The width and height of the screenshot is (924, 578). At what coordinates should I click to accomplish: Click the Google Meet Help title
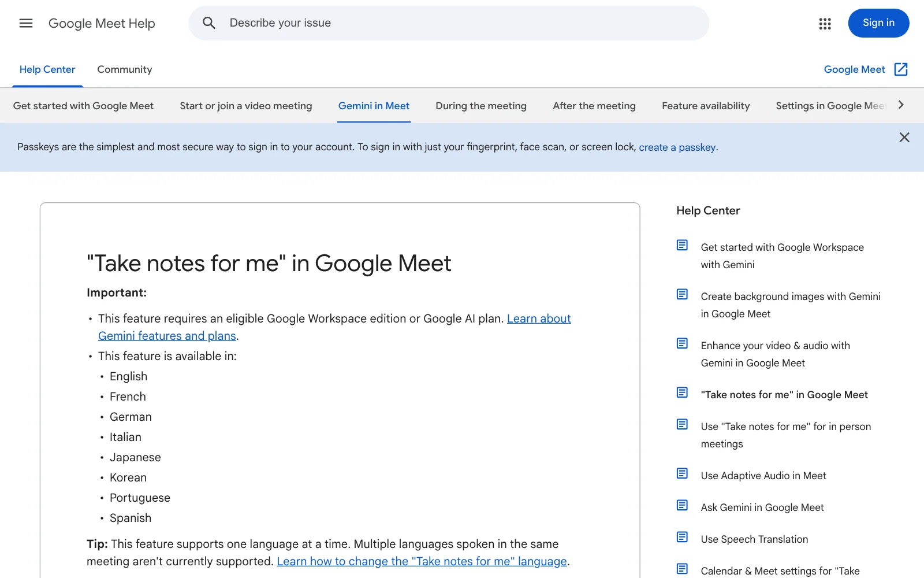point(102,24)
